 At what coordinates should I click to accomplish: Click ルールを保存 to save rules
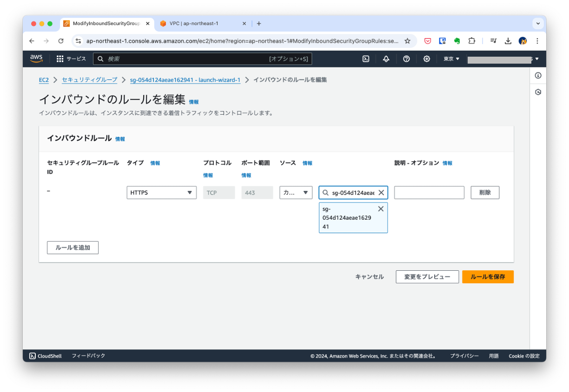click(x=488, y=277)
